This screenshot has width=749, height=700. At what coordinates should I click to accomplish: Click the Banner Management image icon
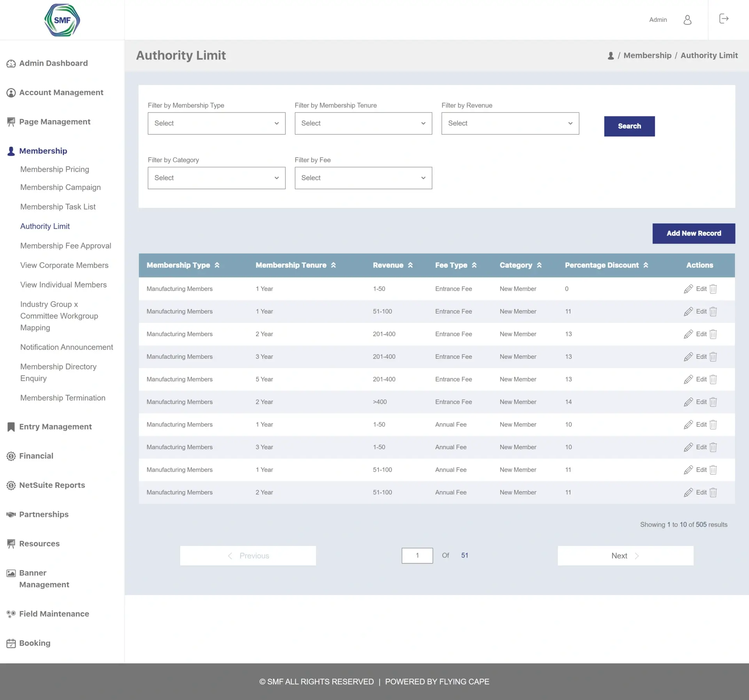tap(11, 573)
